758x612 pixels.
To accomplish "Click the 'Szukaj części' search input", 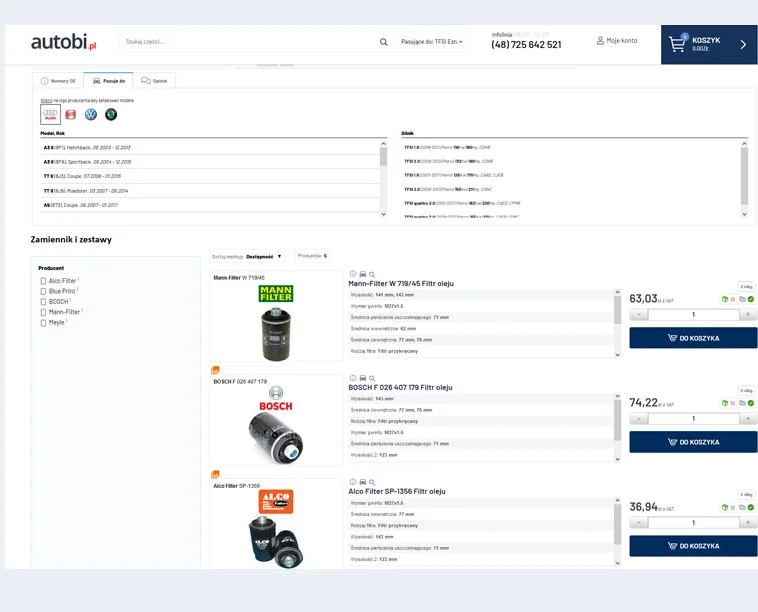I will click(x=250, y=42).
